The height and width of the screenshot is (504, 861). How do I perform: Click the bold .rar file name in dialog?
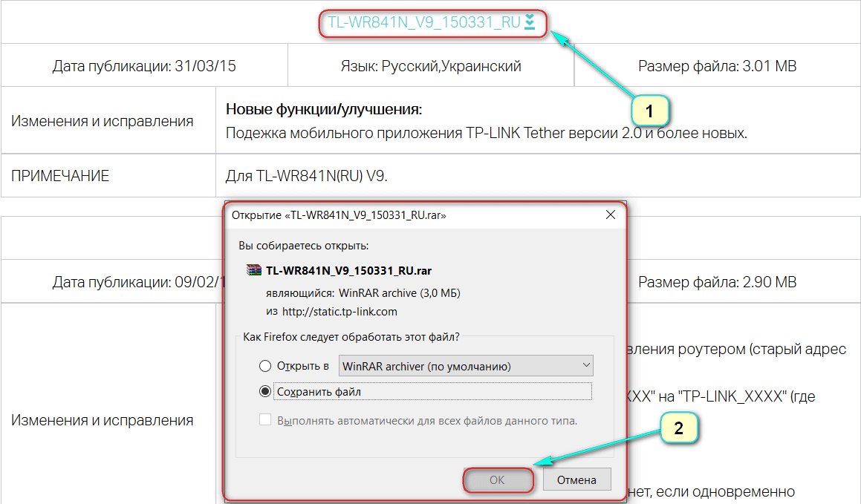point(349,270)
